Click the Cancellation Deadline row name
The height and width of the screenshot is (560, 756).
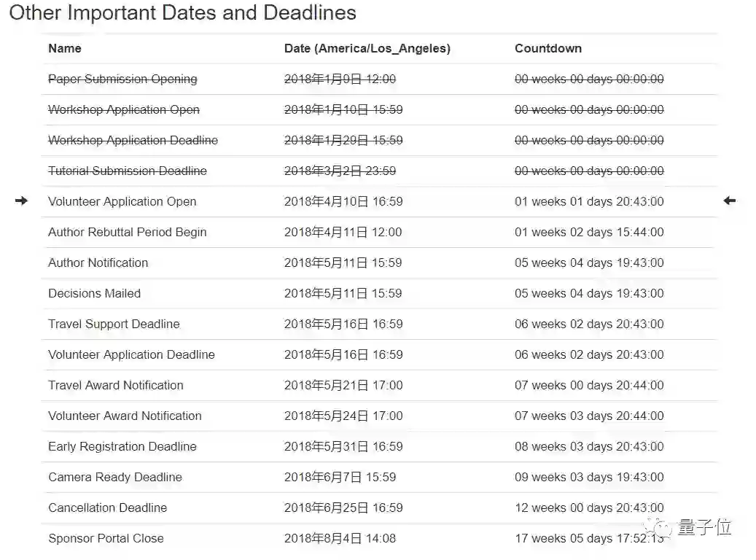[107, 508]
